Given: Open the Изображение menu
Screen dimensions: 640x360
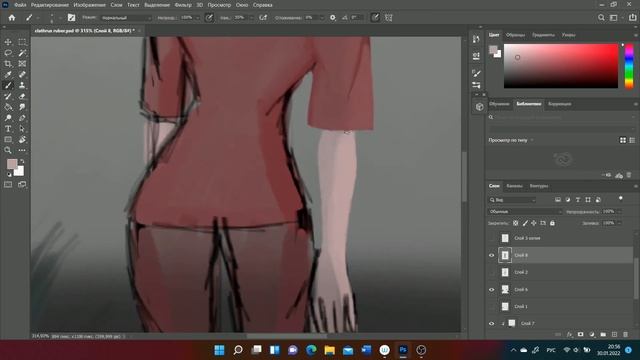Looking at the screenshot, I should pos(89,5).
